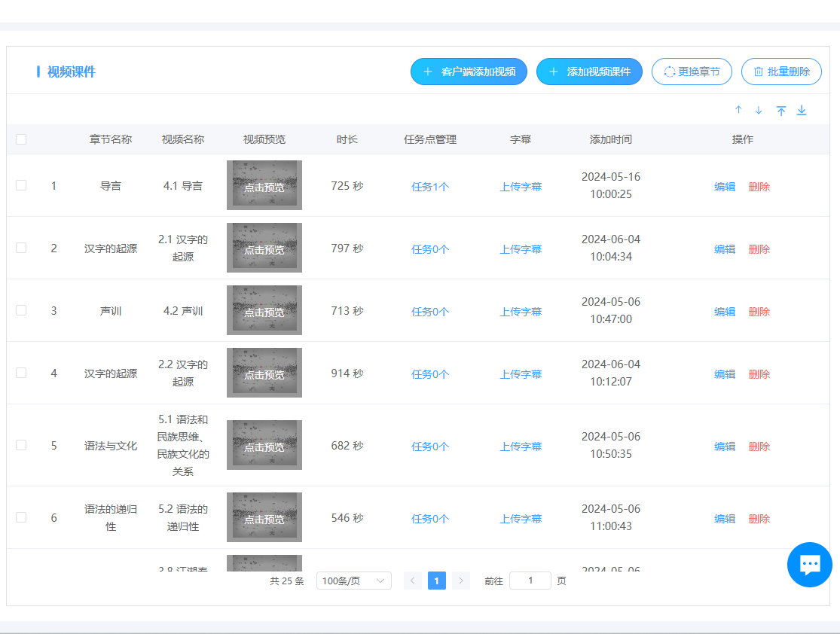Open the 100条/页 page size dropdown

(353, 581)
